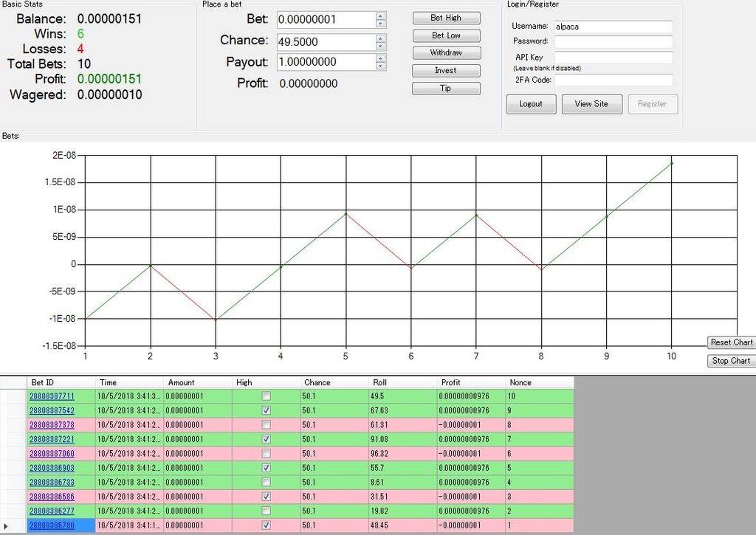This screenshot has width=756, height=535.
Task: Decrease the Bet amount with down arrow
Action: point(380,23)
